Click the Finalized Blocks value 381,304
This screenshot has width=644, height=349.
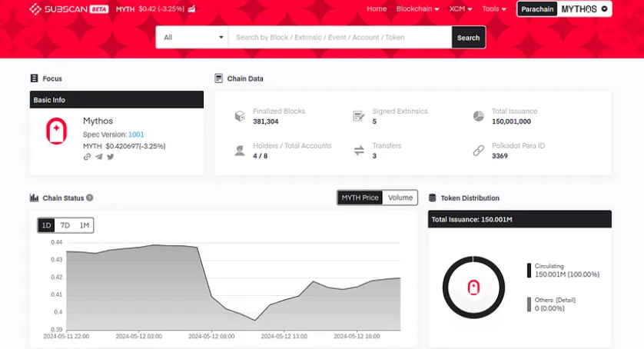pyautogui.click(x=266, y=121)
